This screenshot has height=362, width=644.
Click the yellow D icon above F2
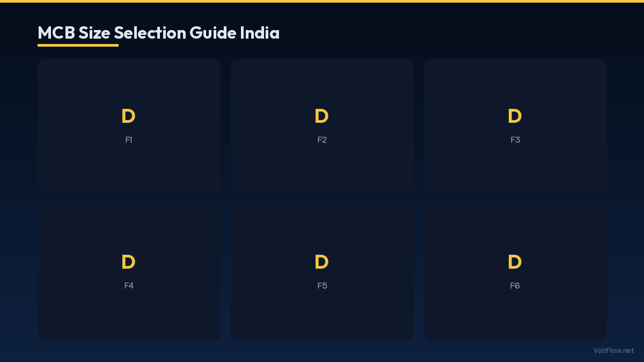[x=321, y=116]
